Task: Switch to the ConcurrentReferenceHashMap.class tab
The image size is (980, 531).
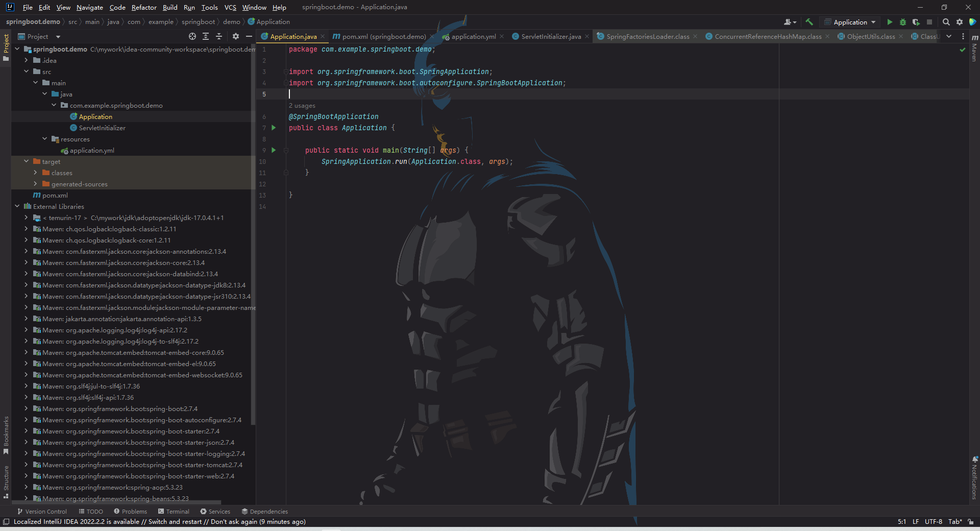Action: 768,36
